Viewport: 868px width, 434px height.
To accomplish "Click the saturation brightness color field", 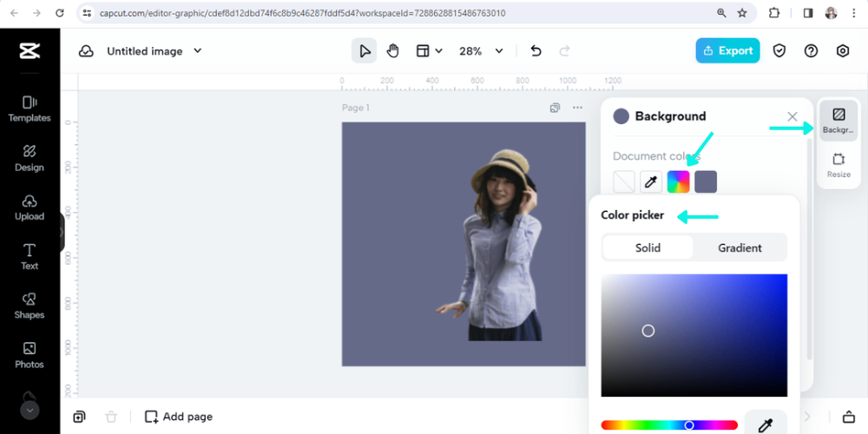I will (x=694, y=335).
